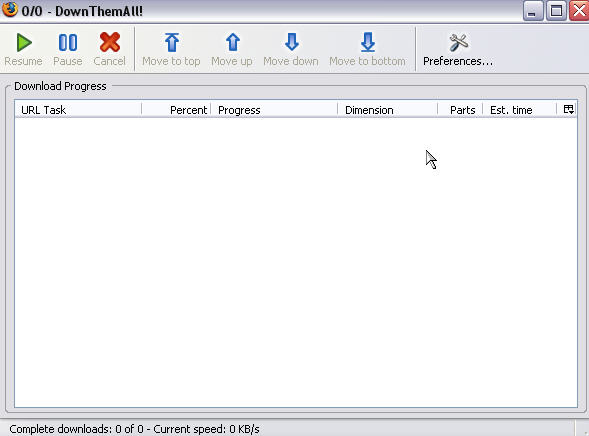Minimize the DownThemAll! window
Screen dimensions: 589x436
pos(533,11)
